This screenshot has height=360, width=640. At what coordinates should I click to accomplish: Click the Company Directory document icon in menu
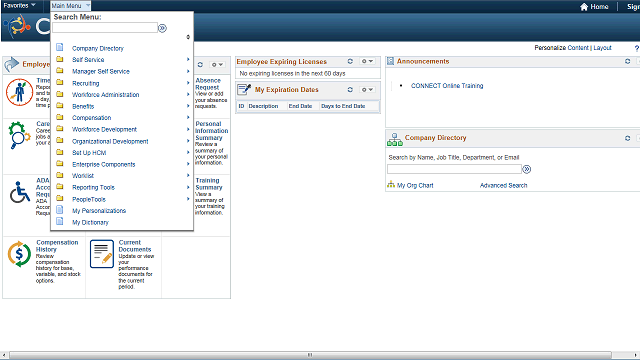tap(60, 47)
